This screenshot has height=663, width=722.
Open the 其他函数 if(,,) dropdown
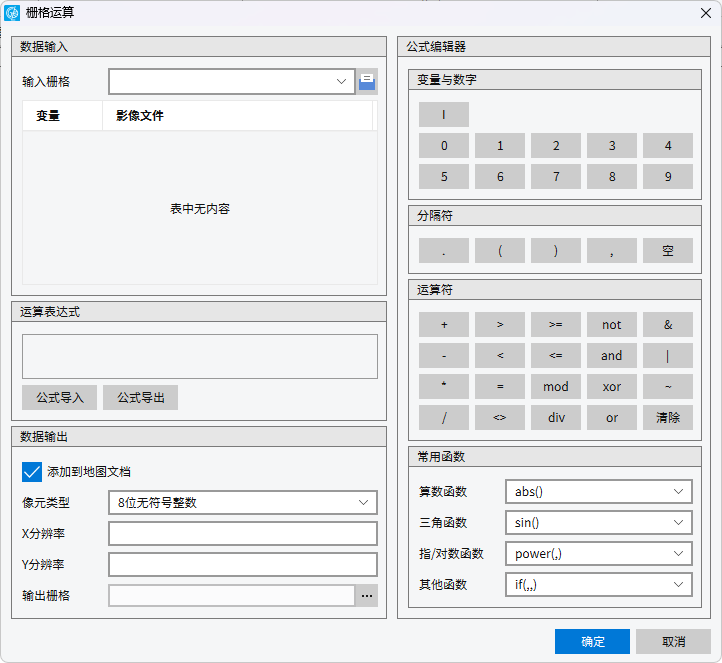click(x=598, y=585)
